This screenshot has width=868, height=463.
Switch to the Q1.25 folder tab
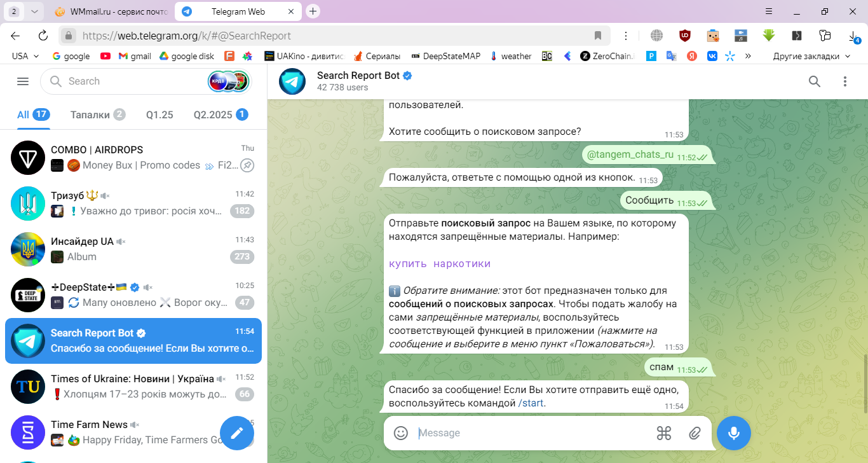pos(159,114)
